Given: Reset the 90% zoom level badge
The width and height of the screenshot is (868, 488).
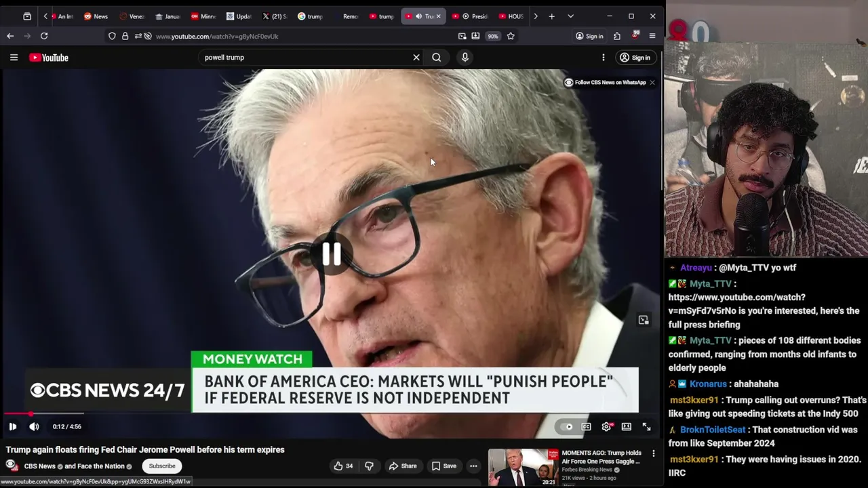Looking at the screenshot, I should pyautogui.click(x=493, y=36).
